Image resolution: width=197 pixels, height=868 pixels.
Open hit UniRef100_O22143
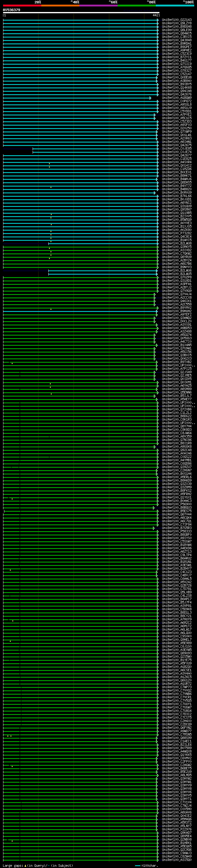point(177,20)
